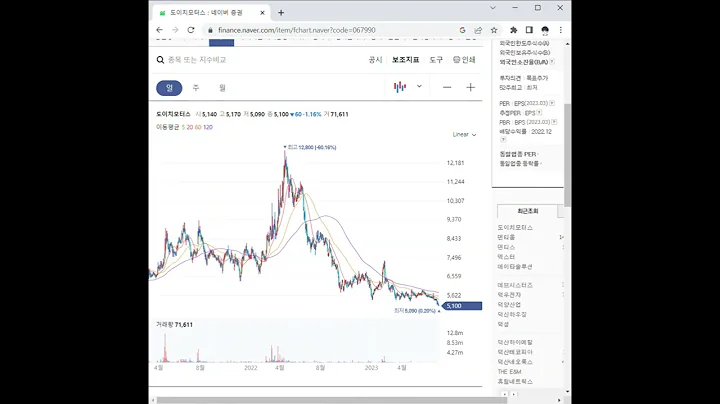Switch to 월 monthly chart
The width and height of the screenshot is (720, 404).
(x=222, y=88)
